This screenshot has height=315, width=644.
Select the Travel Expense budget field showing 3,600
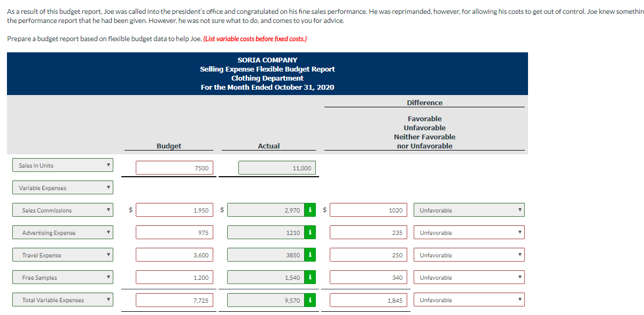pos(174,255)
